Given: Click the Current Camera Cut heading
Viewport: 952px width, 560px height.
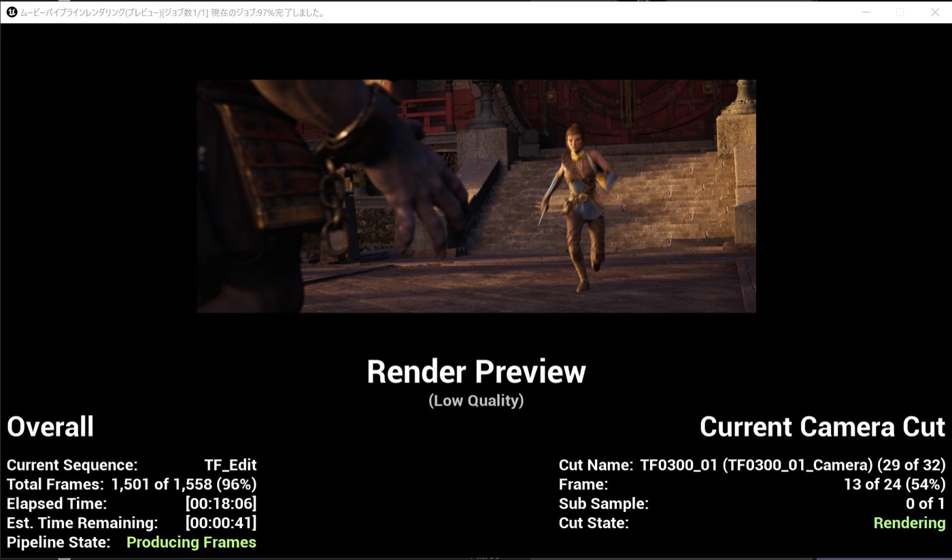Looking at the screenshot, I should pyautogui.click(x=822, y=427).
